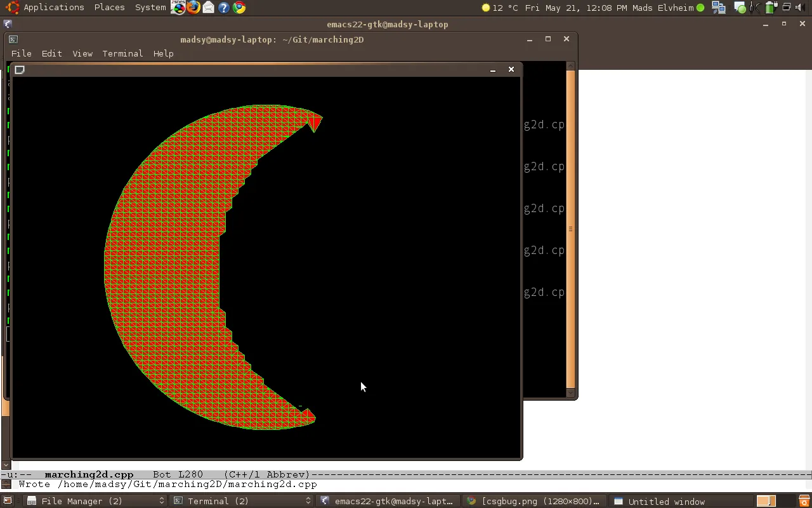Launch Firefox from the top panel
Viewport: 812px width, 508px height.
(193, 8)
